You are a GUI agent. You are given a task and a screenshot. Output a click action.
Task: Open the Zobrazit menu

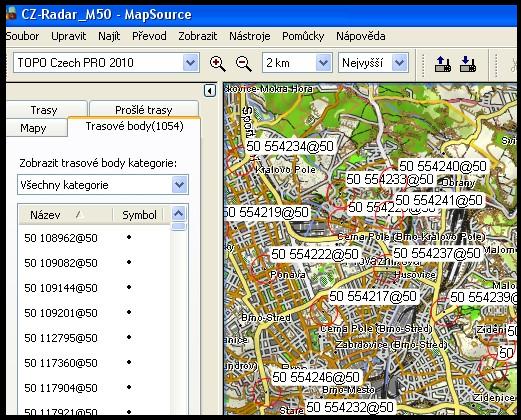[198, 36]
